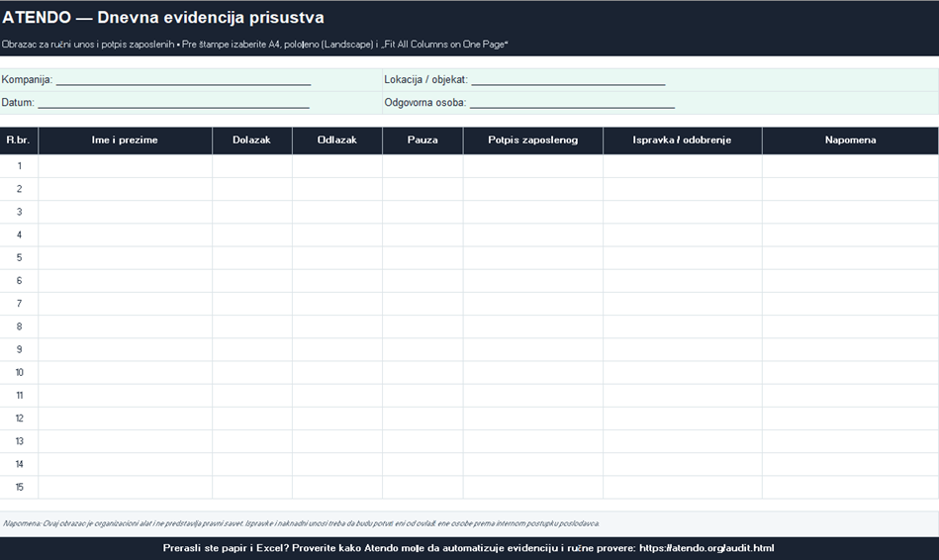The width and height of the screenshot is (939, 560).
Task: Click row number 12 cell
Action: [19, 419]
